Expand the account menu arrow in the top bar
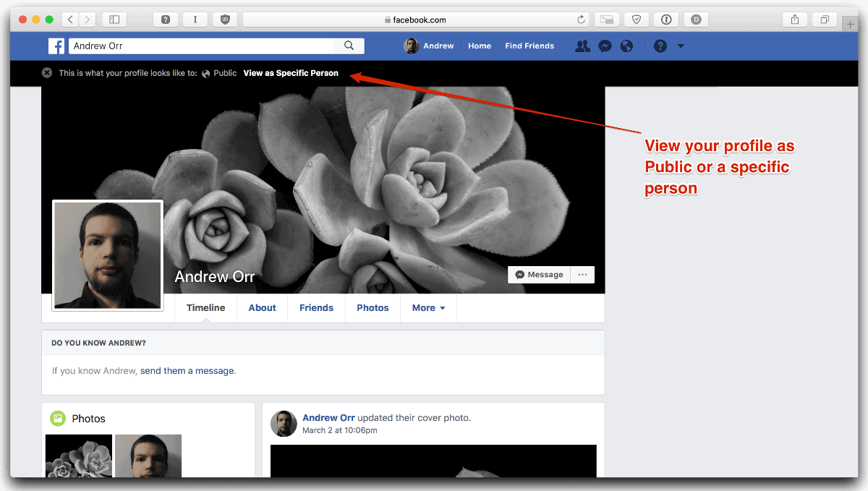 (681, 46)
